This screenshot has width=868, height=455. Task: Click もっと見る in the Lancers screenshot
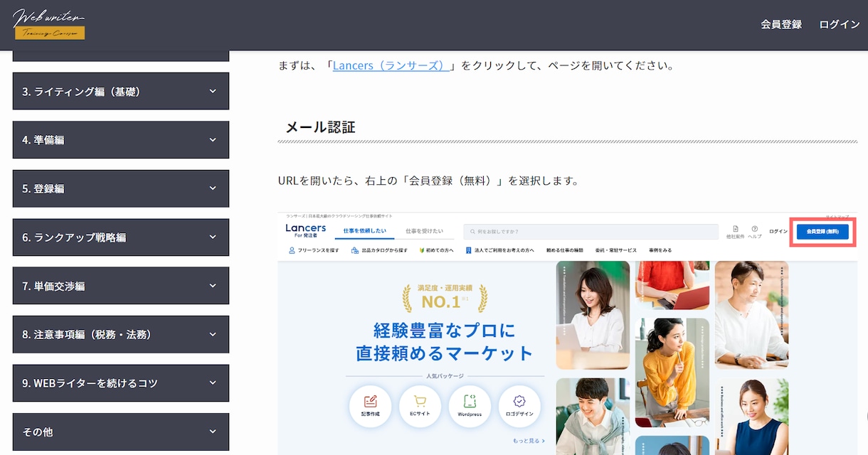pyautogui.click(x=529, y=441)
